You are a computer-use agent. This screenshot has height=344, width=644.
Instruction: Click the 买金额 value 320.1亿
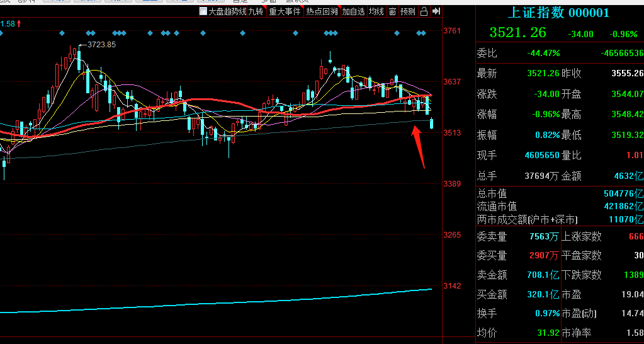point(543,294)
